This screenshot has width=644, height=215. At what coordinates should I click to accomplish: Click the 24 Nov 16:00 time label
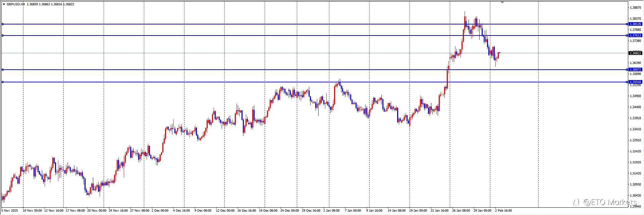[x=118, y=211]
